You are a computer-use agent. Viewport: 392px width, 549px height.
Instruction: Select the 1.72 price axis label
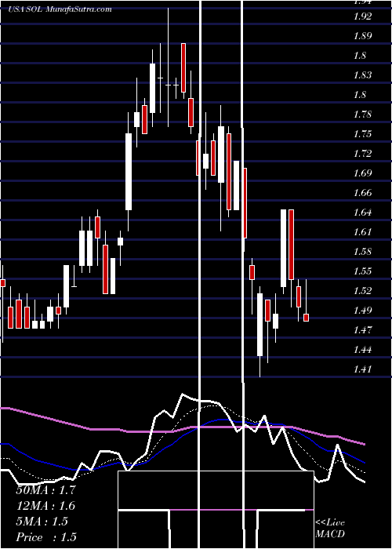pyautogui.click(x=365, y=154)
